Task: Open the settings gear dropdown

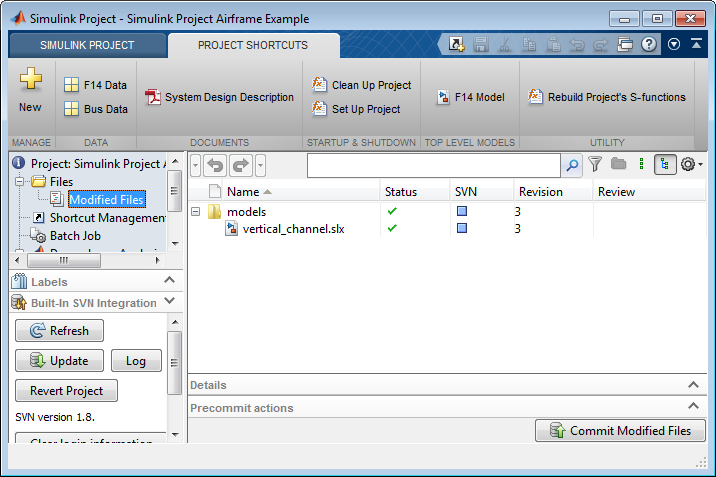Action: (691, 164)
